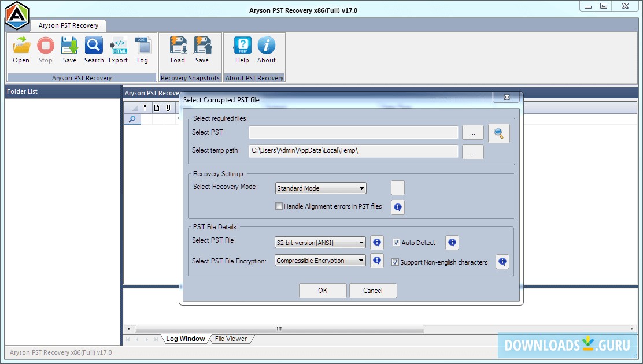
Task: Click the Select PST path field
Action: [x=353, y=132]
